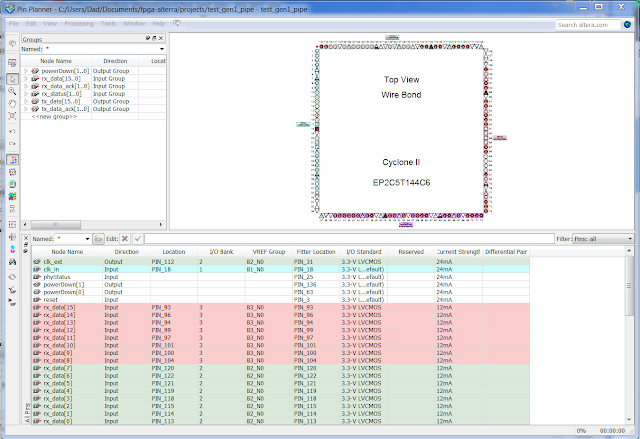The image size is (640, 439).
Task: Click the speech-bubble help icon atop left toolbar
Action: coord(12,44)
